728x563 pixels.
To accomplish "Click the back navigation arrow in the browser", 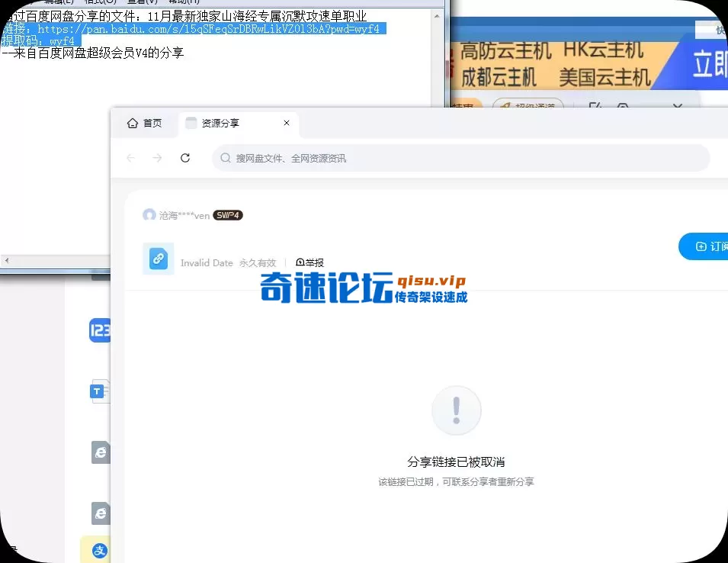I will point(130,158).
